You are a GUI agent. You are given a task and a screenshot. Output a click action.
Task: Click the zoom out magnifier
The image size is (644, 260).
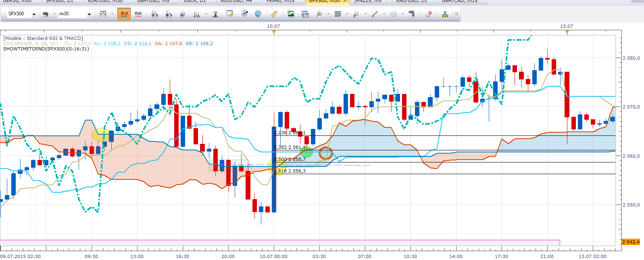tap(169, 14)
